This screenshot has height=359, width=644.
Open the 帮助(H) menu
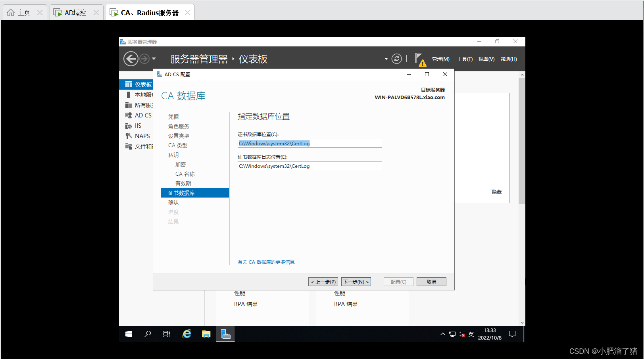pos(508,59)
